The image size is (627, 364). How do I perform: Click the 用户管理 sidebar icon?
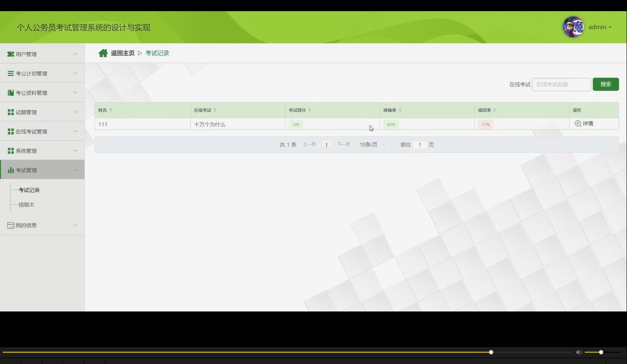(11, 54)
